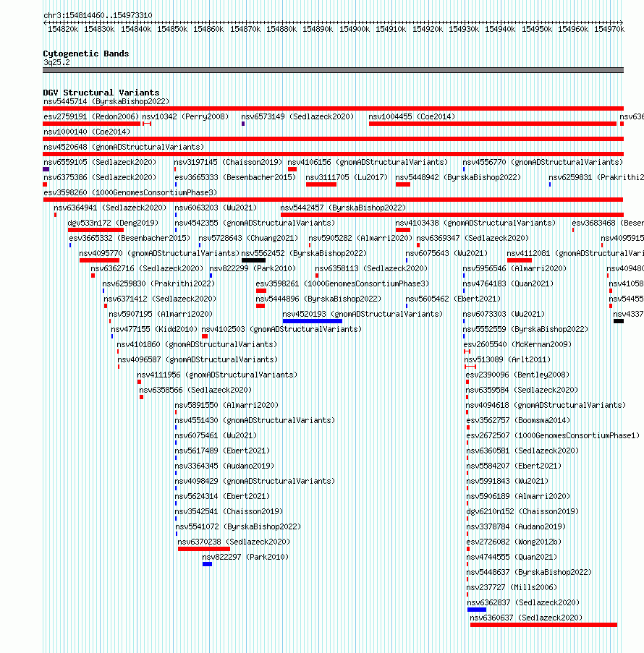Viewport: 644px width, 653px height.
Task: Select the red bar below nsv5442457
Action: tap(452, 215)
